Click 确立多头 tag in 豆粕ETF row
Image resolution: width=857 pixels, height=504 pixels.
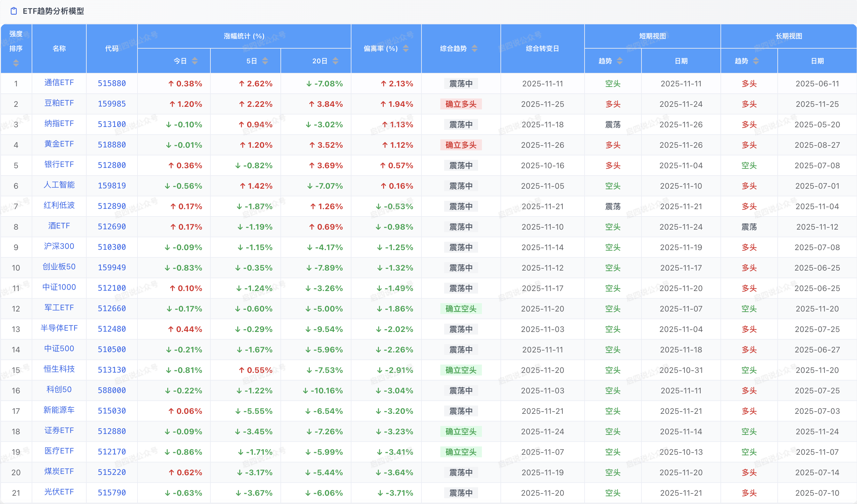click(460, 104)
